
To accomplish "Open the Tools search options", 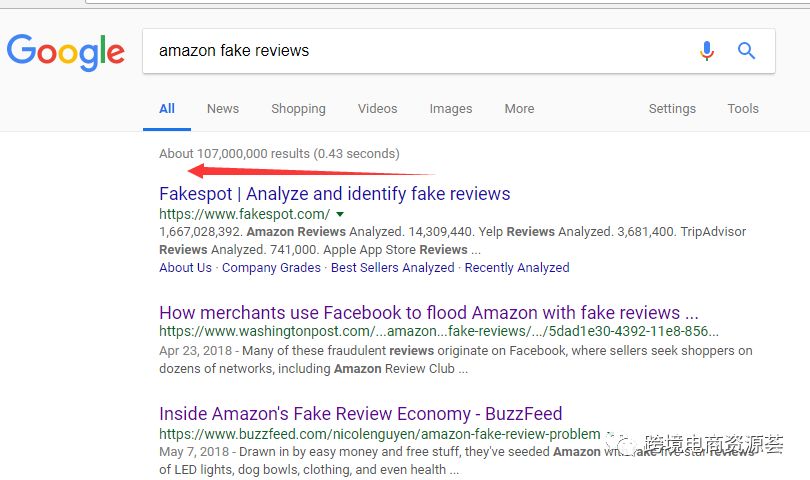I will pos(743,109).
